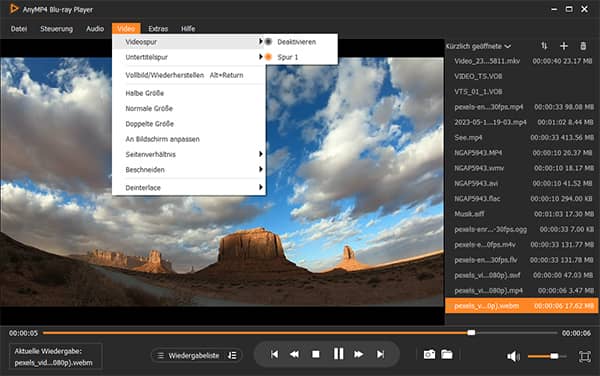
Task: Select NGAP5943.MP4 in the playlist
Action: (x=522, y=153)
